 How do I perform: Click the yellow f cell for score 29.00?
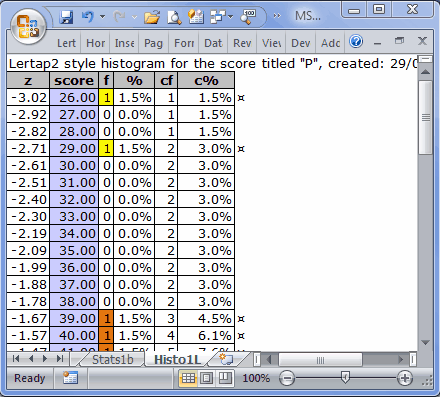click(106, 149)
